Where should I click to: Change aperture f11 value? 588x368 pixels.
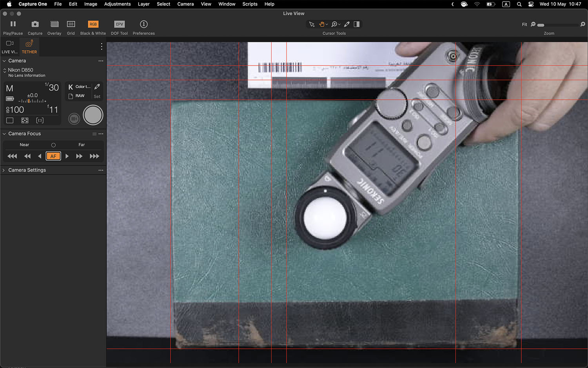click(x=53, y=109)
